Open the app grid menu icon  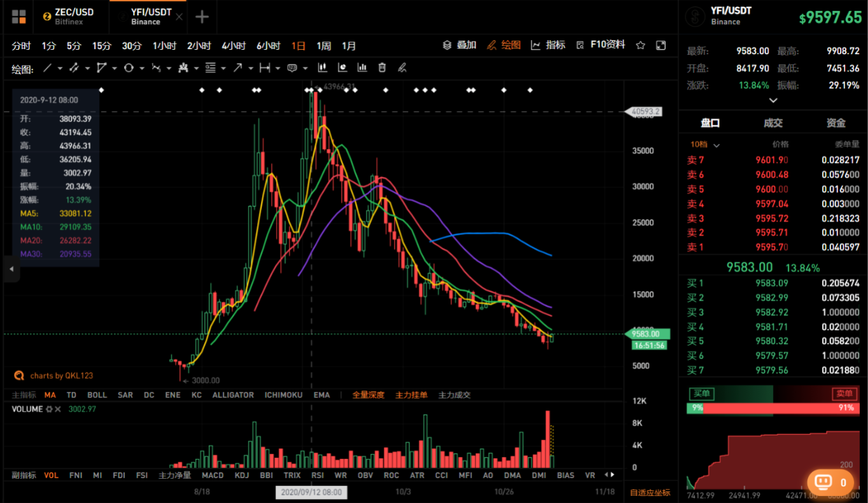point(19,17)
